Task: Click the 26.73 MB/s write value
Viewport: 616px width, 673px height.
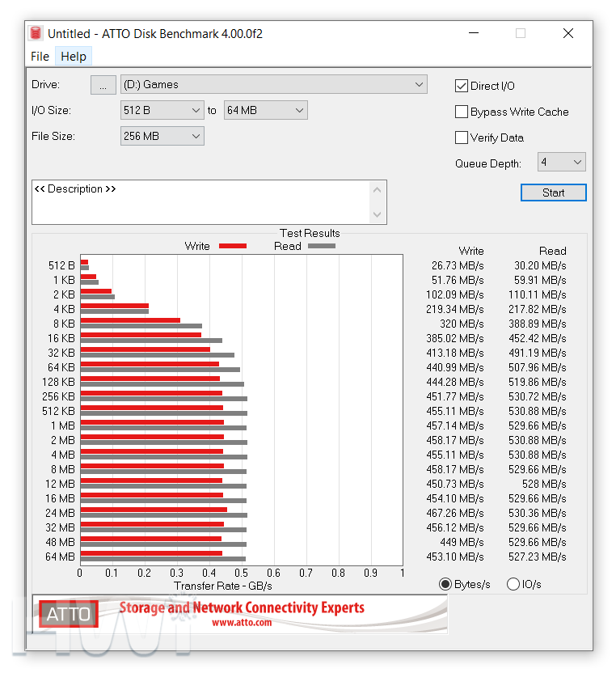Action: (x=458, y=265)
